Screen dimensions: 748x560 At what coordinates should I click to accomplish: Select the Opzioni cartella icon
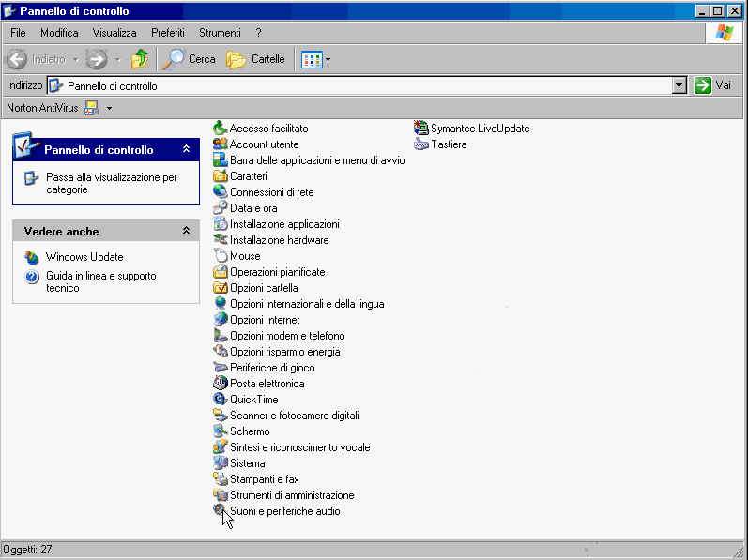[220, 288]
